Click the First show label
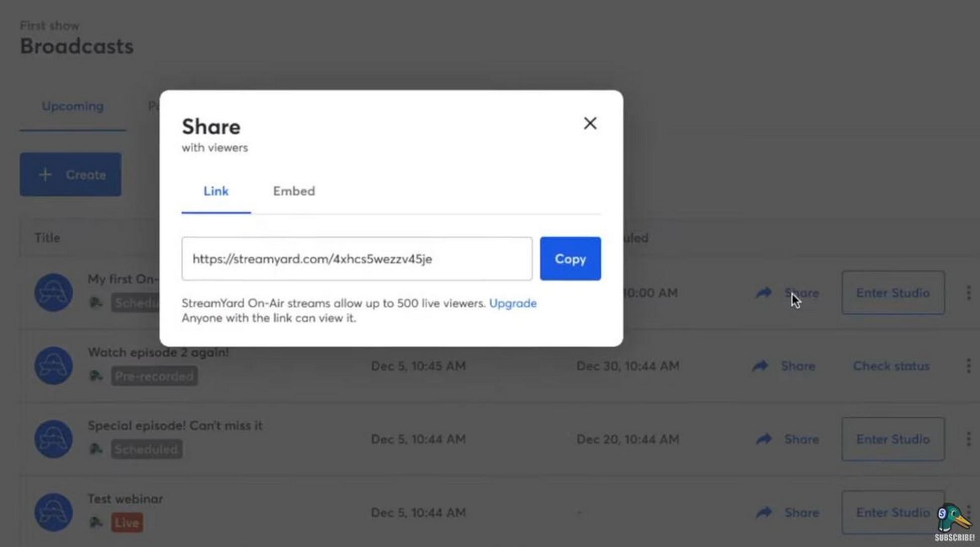Viewport: 980px width, 547px height. pyautogui.click(x=49, y=25)
